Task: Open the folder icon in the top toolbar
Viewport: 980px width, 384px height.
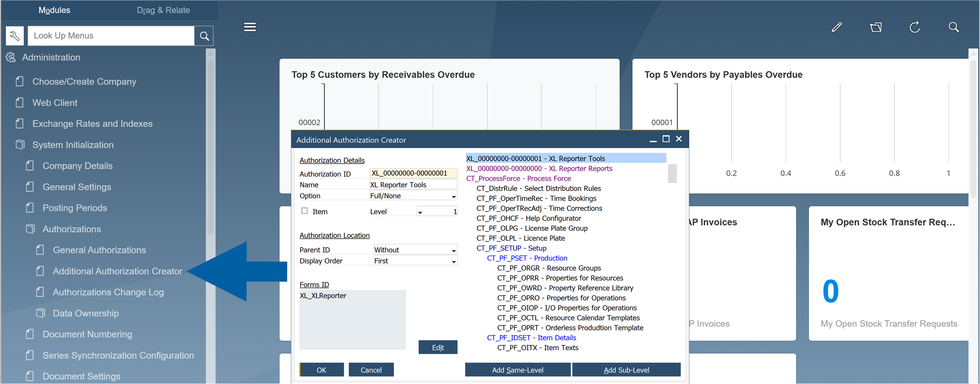Action: [x=876, y=27]
